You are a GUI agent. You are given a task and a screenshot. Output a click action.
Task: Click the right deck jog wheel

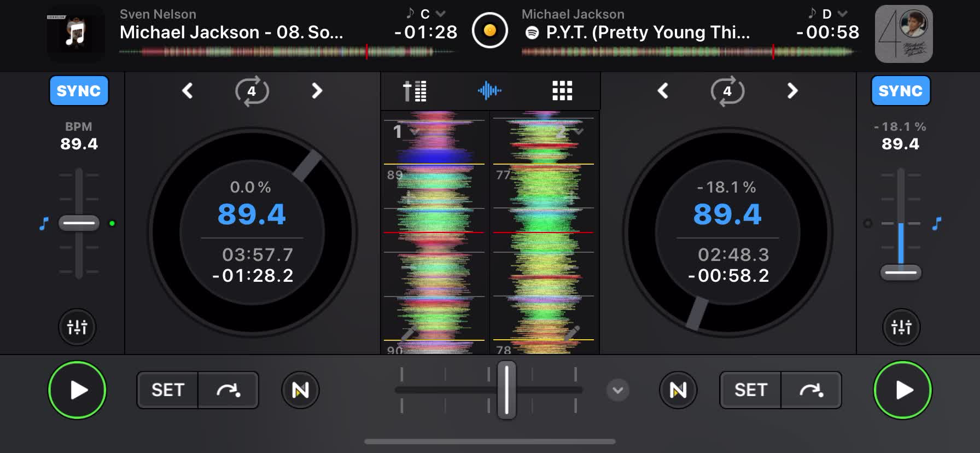(x=727, y=232)
